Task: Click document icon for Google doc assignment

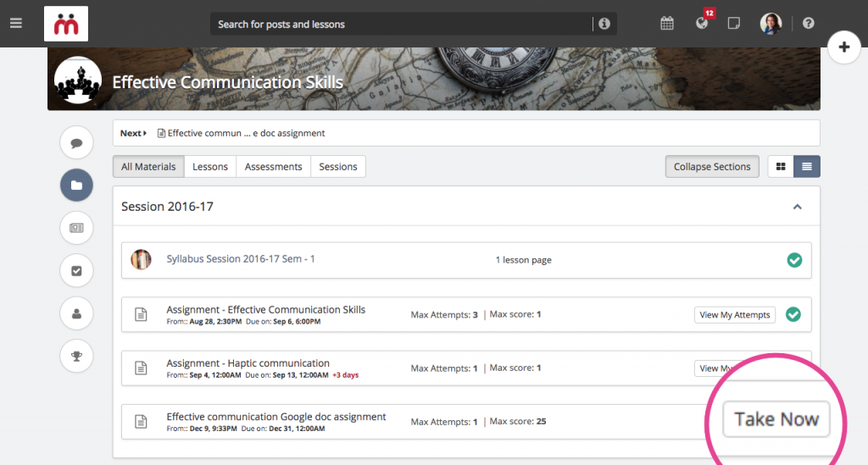Action: click(142, 421)
